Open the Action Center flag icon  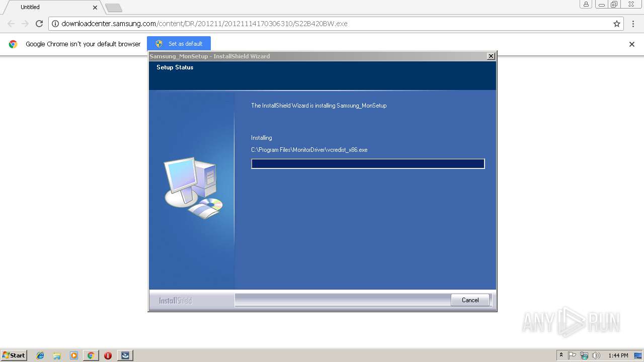(572, 355)
